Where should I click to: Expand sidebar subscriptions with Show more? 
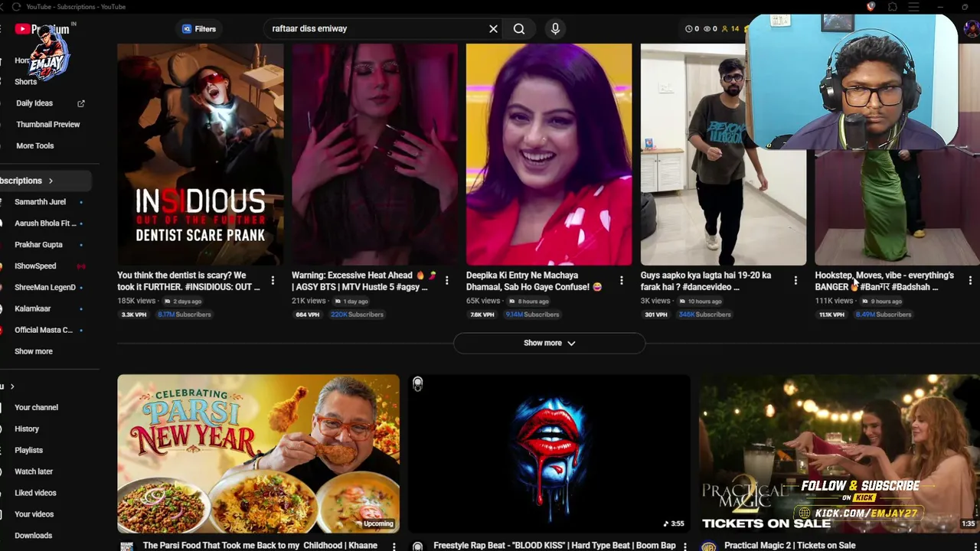34,352
